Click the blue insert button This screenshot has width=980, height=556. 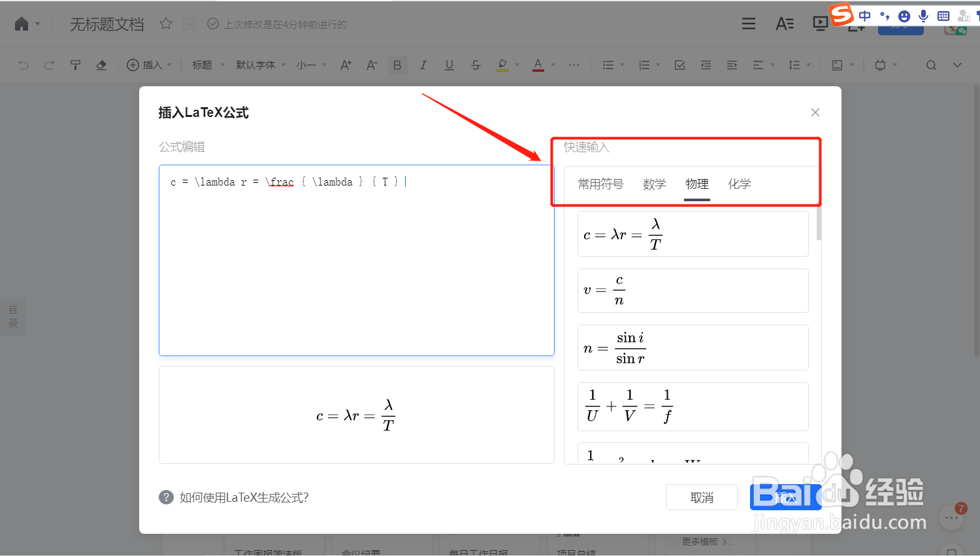pos(785,497)
